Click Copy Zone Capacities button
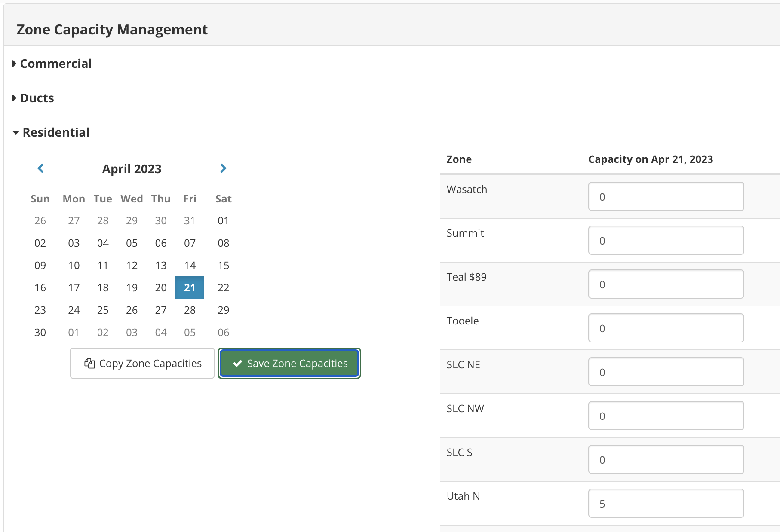 tap(142, 363)
